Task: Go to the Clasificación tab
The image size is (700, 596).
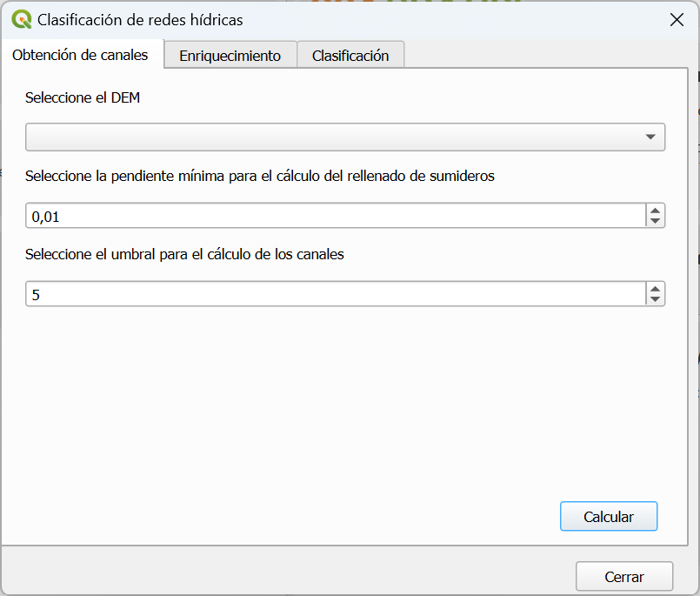Action: click(x=350, y=56)
